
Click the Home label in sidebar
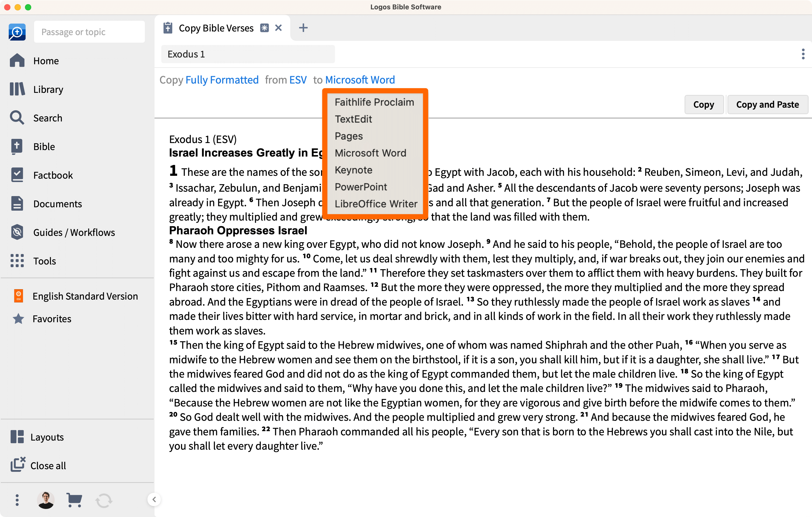46,61
